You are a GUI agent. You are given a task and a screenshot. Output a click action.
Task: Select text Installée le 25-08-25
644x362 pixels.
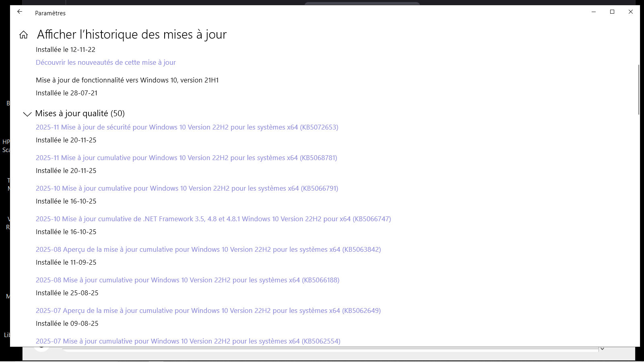(x=67, y=293)
